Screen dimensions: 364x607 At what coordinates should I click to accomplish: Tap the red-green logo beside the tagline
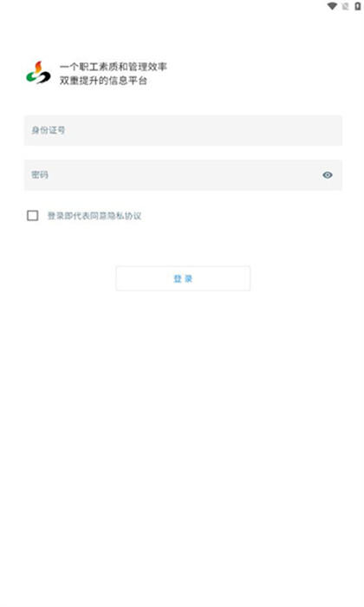(38, 72)
